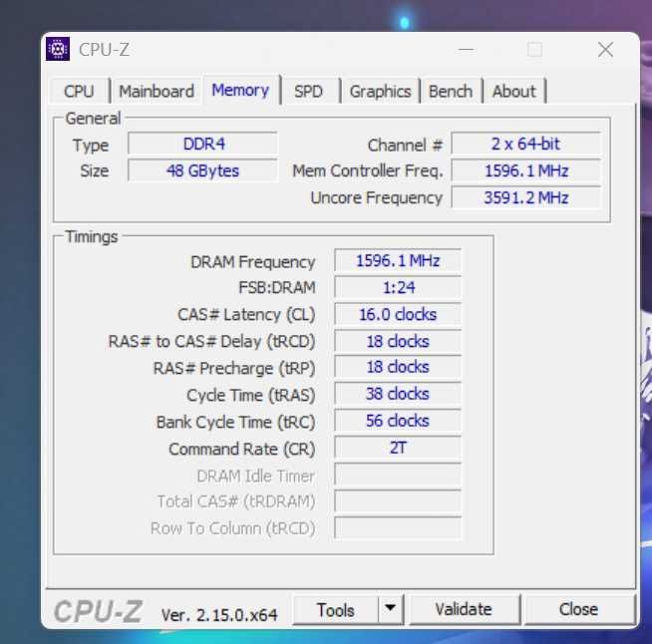
Task: Close the CPU-Z window with X
Action: coord(605,50)
